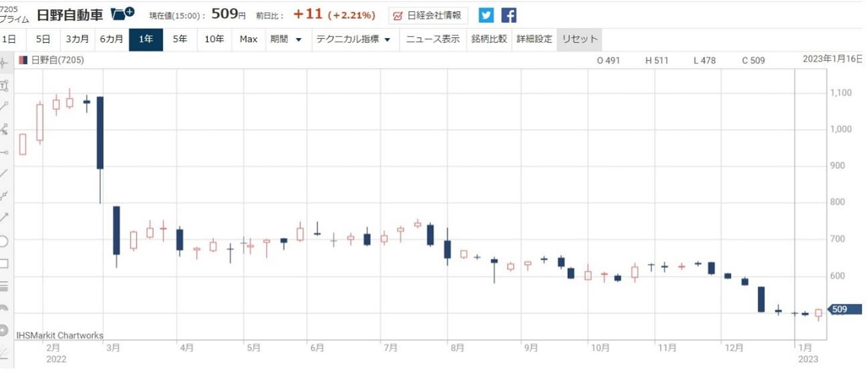Image resolution: width=868 pixels, height=379 pixels.
Task: Expand the テクニカル指標 dropdown
Action: pos(353,39)
